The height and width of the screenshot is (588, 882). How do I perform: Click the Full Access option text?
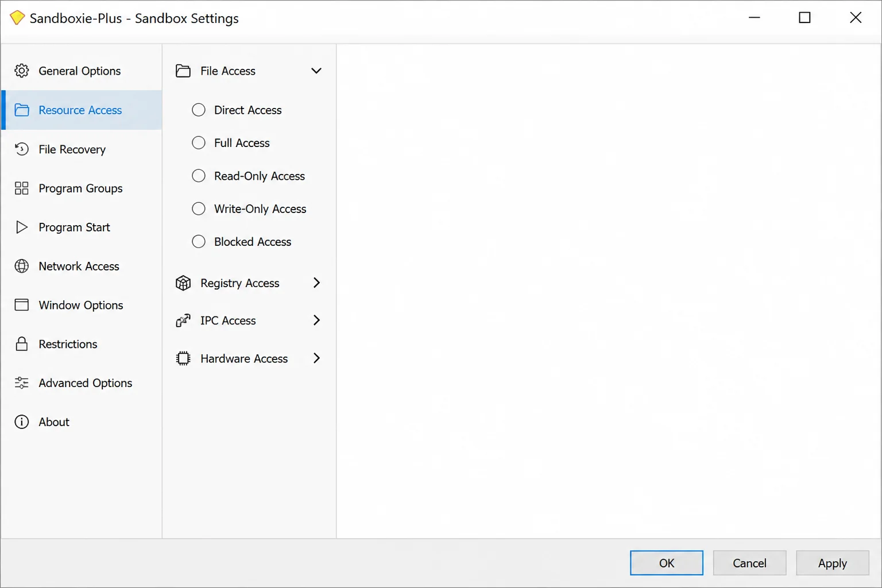(x=242, y=142)
